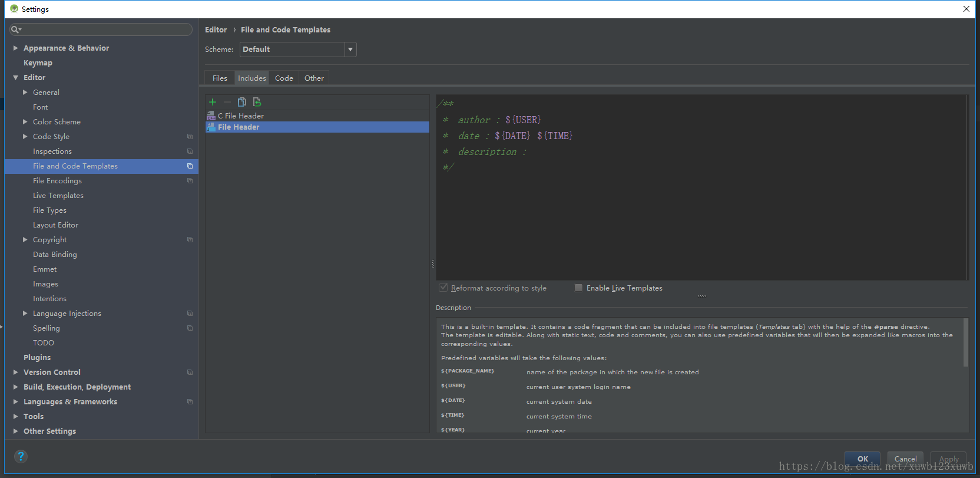Viewport: 980px width, 478px height.
Task: Click project-level icon beside File and Code Templates
Action: pyautogui.click(x=190, y=166)
